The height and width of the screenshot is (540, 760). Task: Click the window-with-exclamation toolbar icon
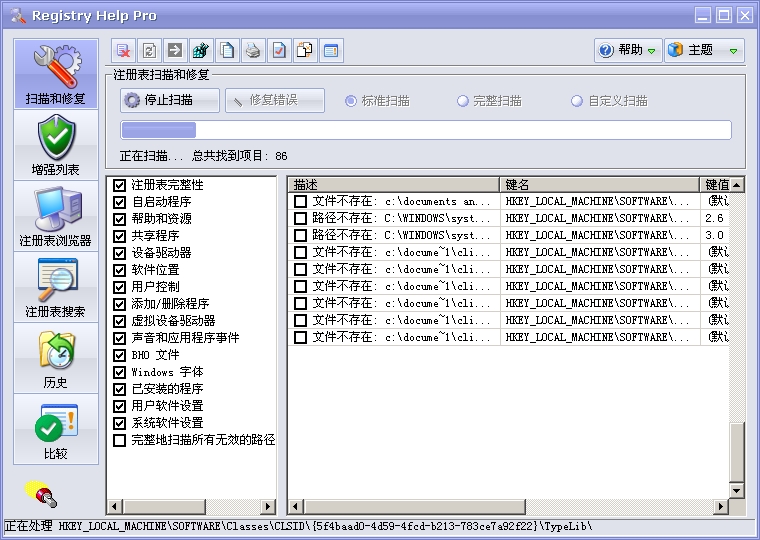tap(332, 50)
